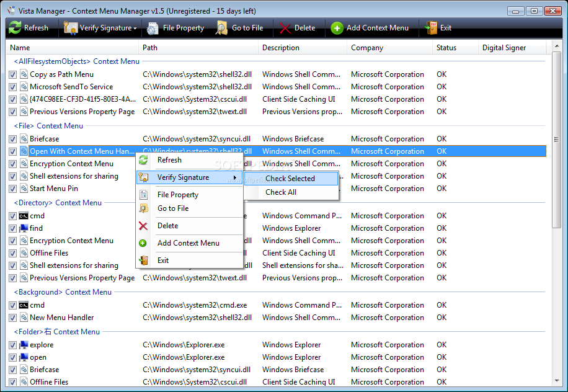Screen dimensions: 568x392
Task: Click the Exit icon in context menu
Action: tap(143, 260)
